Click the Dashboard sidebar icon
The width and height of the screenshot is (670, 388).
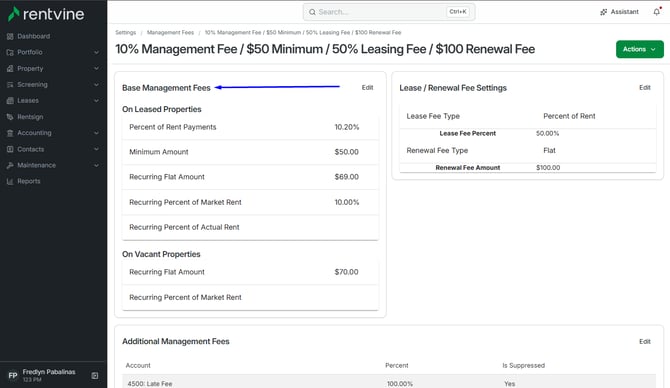(10, 36)
